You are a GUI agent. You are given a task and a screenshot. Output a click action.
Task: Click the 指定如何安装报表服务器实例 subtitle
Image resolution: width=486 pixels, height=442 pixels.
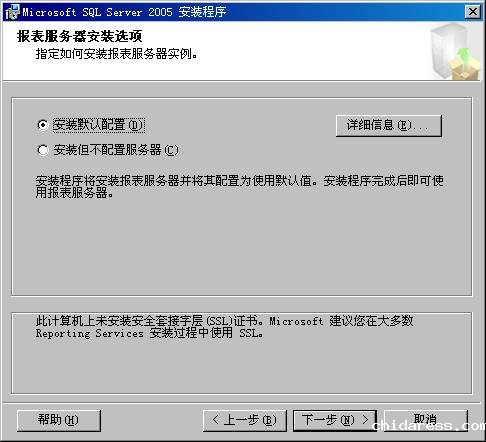117,54
